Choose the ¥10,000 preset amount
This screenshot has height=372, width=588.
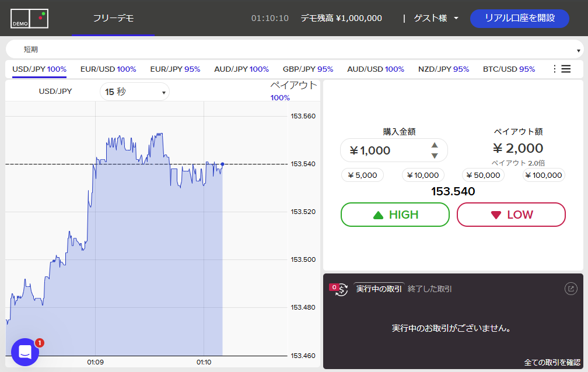click(x=423, y=175)
